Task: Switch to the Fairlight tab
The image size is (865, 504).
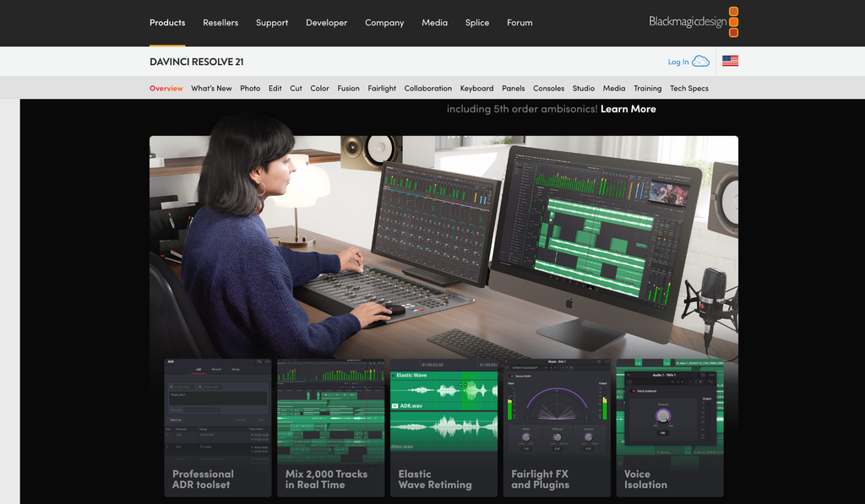Action: click(x=382, y=89)
